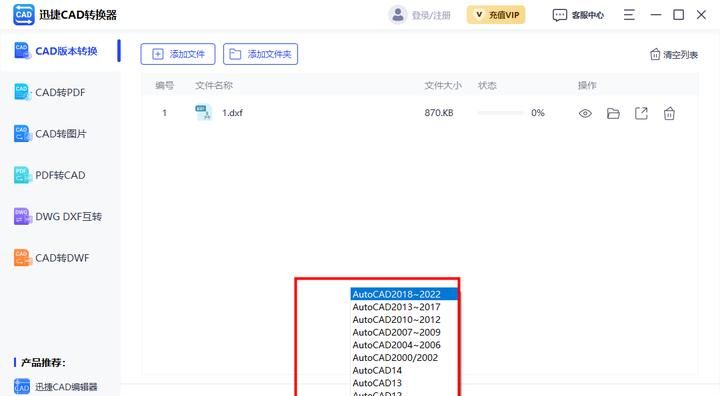Click the 编号 column header
This screenshot has height=396, width=720.
tap(164, 85)
